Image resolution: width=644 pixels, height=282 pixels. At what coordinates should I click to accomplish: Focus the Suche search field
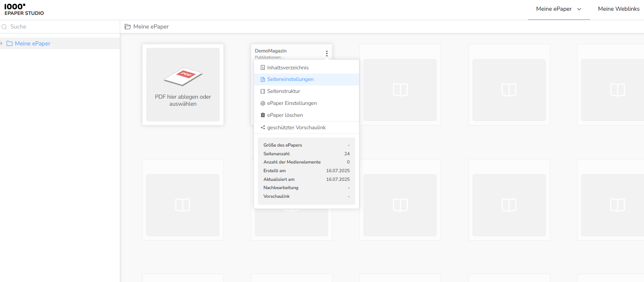pyautogui.click(x=60, y=27)
